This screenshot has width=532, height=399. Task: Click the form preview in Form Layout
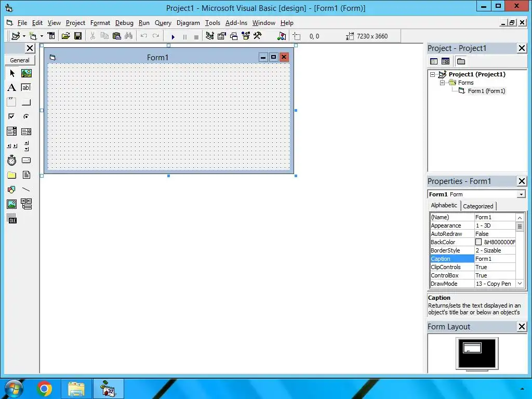472,348
